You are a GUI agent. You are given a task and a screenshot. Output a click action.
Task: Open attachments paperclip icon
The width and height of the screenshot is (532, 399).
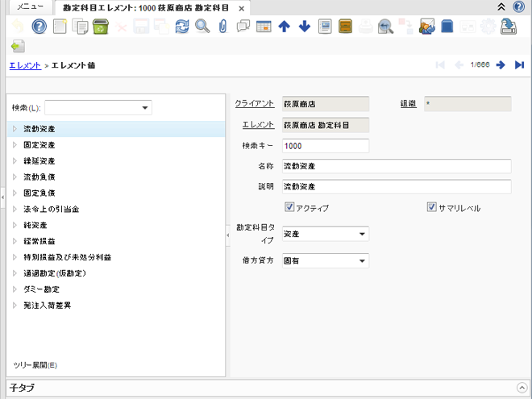click(x=222, y=26)
